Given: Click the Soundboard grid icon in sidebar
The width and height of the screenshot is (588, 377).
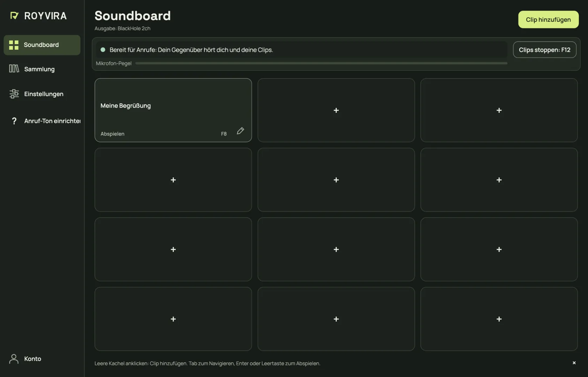Looking at the screenshot, I should pos(14,45).
